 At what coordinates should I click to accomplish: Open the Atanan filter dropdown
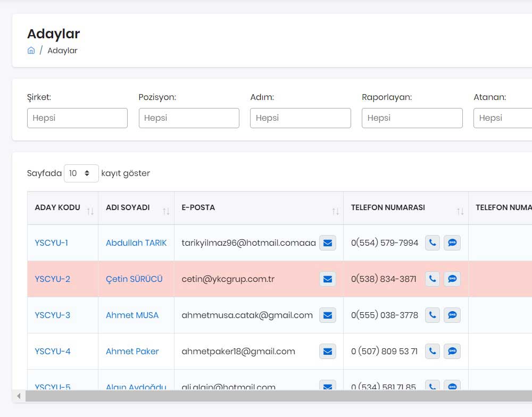(x=503, y=118)
